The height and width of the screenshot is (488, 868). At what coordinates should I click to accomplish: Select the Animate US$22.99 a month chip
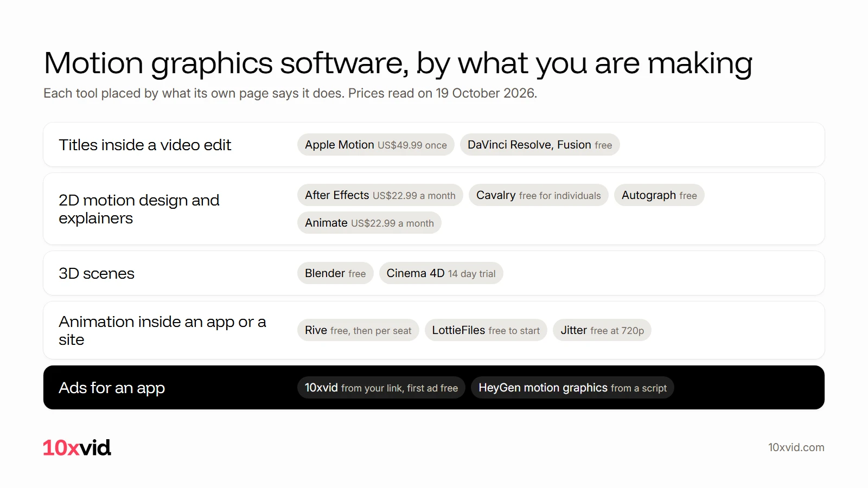[369, 223]
